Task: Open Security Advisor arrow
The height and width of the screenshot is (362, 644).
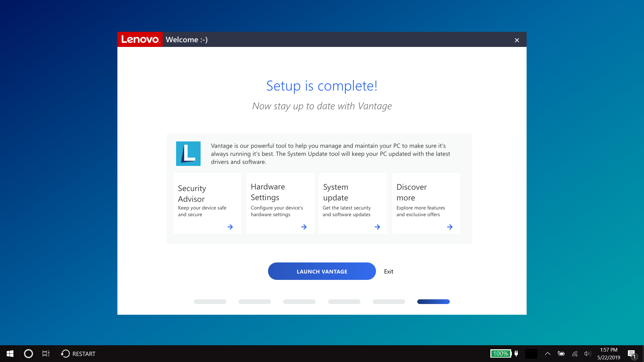Action: tap(230, 227)
